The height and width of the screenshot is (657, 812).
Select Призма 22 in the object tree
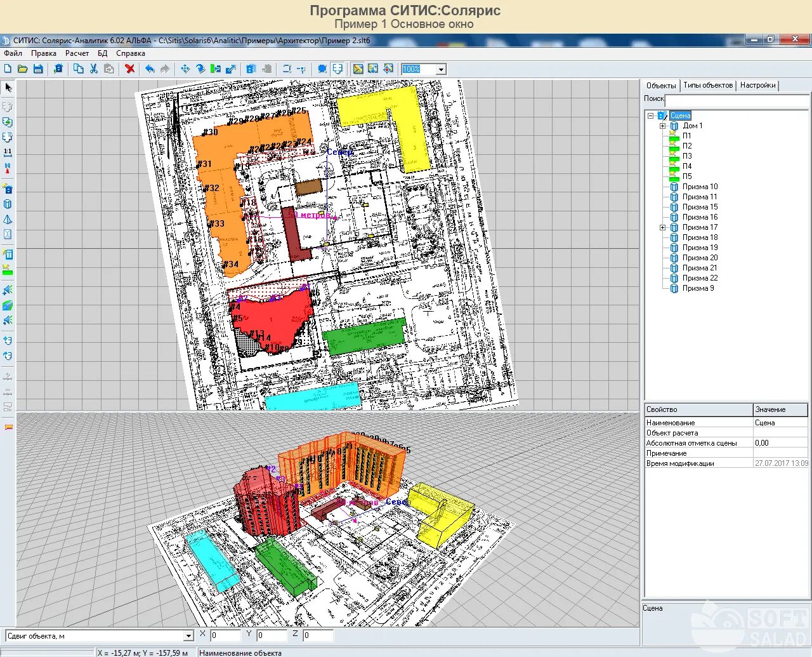coord(700,278)
